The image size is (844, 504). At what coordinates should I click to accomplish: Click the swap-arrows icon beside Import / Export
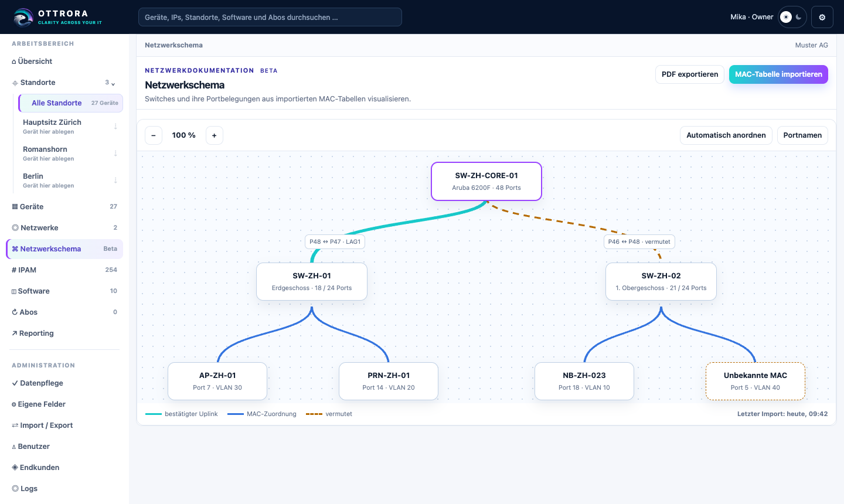tap(15, 425)
